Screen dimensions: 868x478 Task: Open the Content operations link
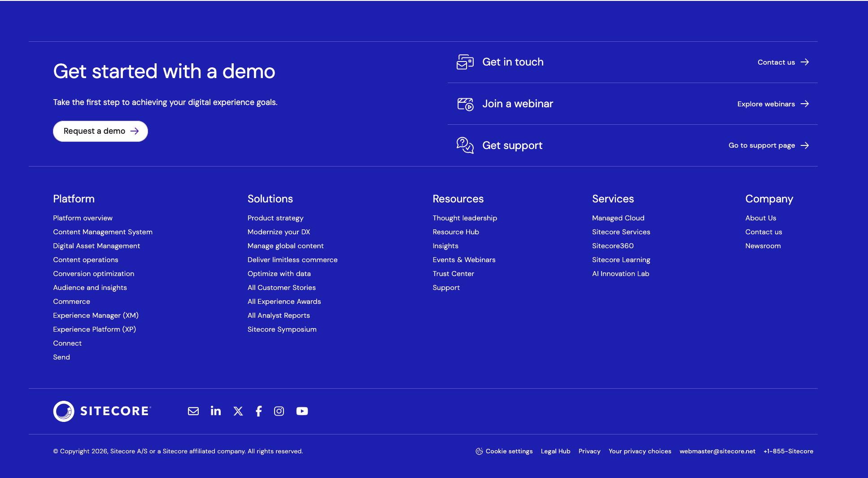[86, 260]
